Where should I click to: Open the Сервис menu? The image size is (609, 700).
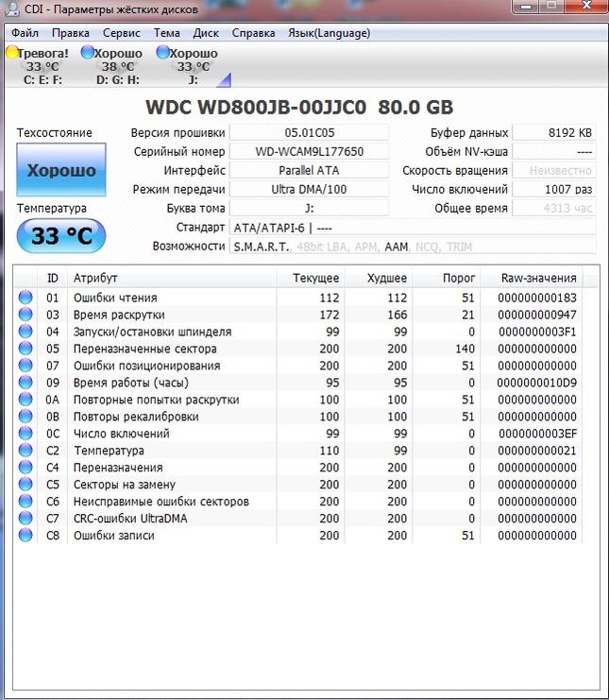coord(122,33)
